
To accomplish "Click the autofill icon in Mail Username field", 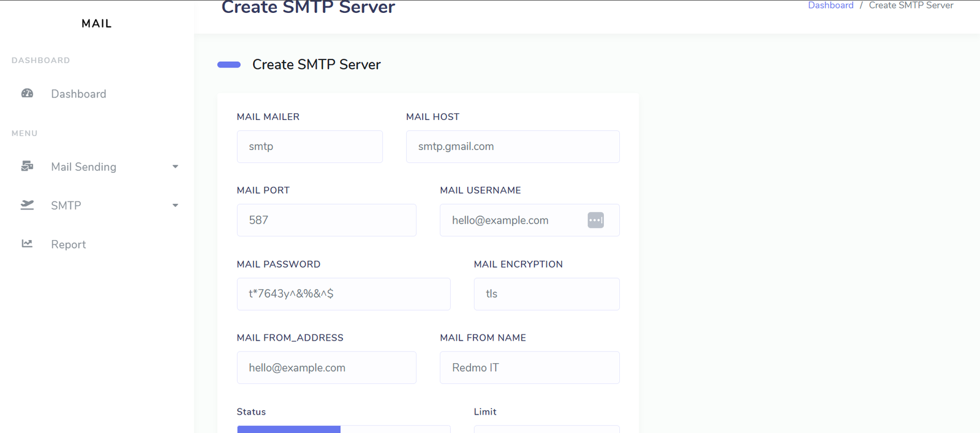I will click(595, 220).
